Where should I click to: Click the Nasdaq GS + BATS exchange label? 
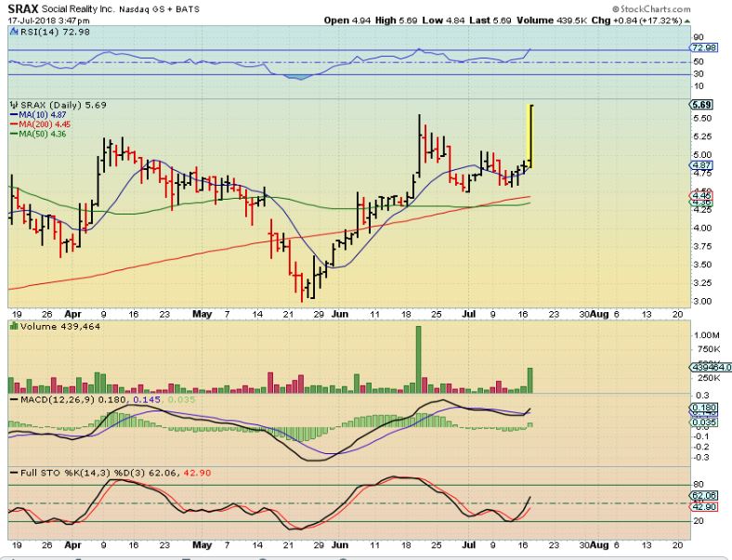159,9
